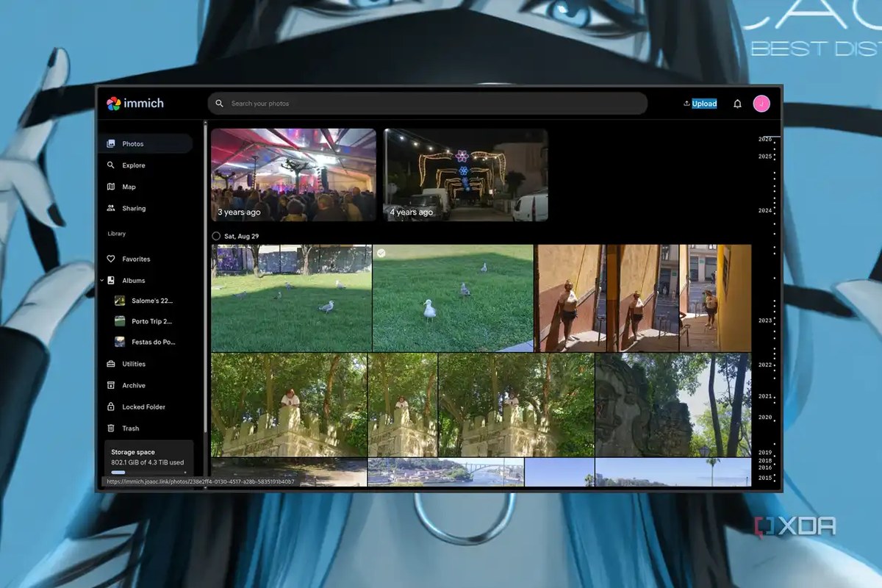Click the Locked Folder lock icon
The height and width of the screenshot is (588, 882).
coord(111,406)
